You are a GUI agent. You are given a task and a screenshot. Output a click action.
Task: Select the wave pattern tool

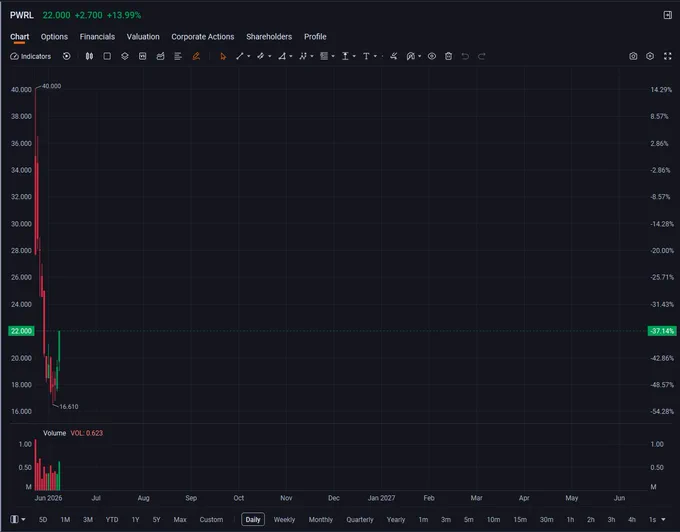click(x=303, y=56)
